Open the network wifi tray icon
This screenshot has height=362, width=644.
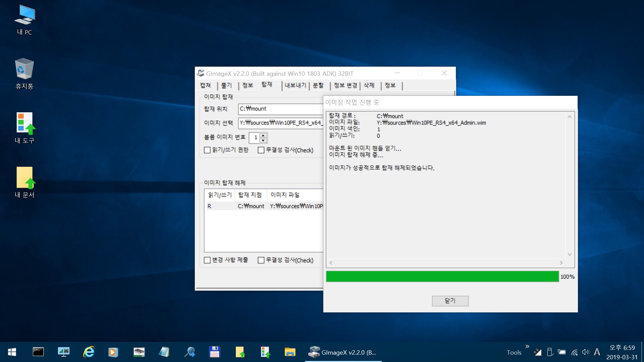[575, 352]
